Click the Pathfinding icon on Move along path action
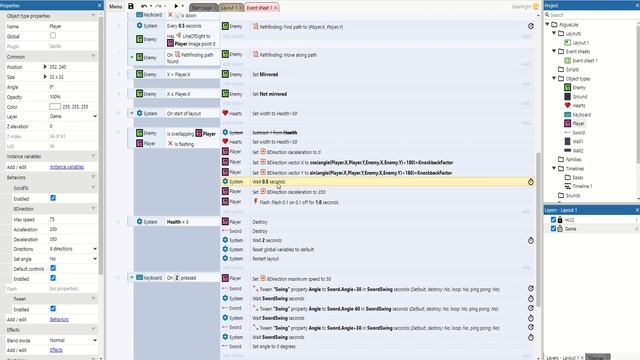 [256, 54]
